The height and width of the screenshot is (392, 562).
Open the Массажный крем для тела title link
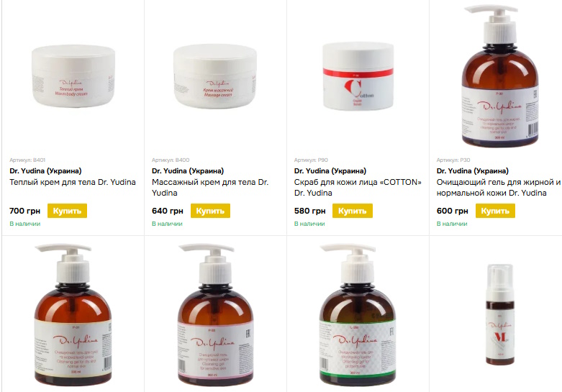[x=210, y=188]
